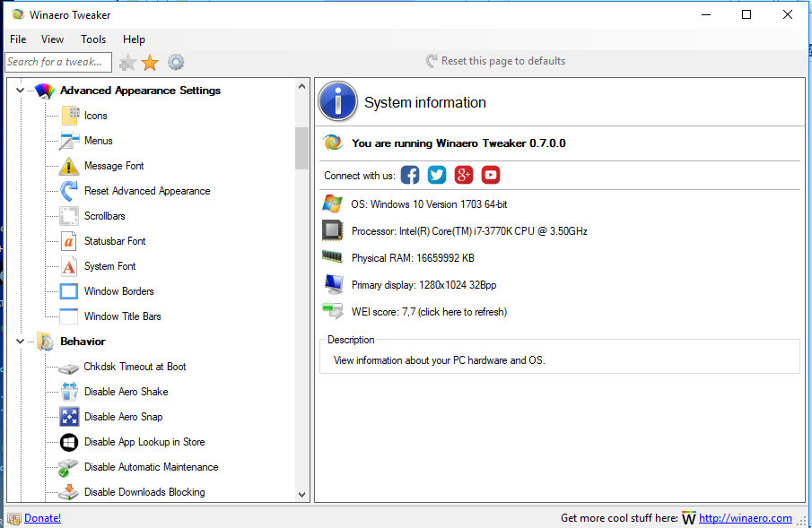Image resolution: width=812 pixels, height=528 pixels.
Task: Click Reset this page to defaults
Action: tap(495, 61)
